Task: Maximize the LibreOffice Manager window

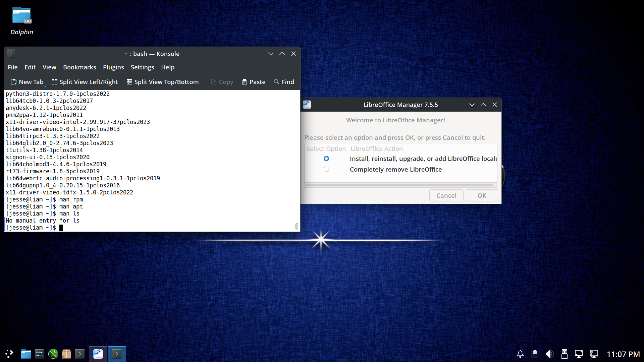Action: point(483,105)
